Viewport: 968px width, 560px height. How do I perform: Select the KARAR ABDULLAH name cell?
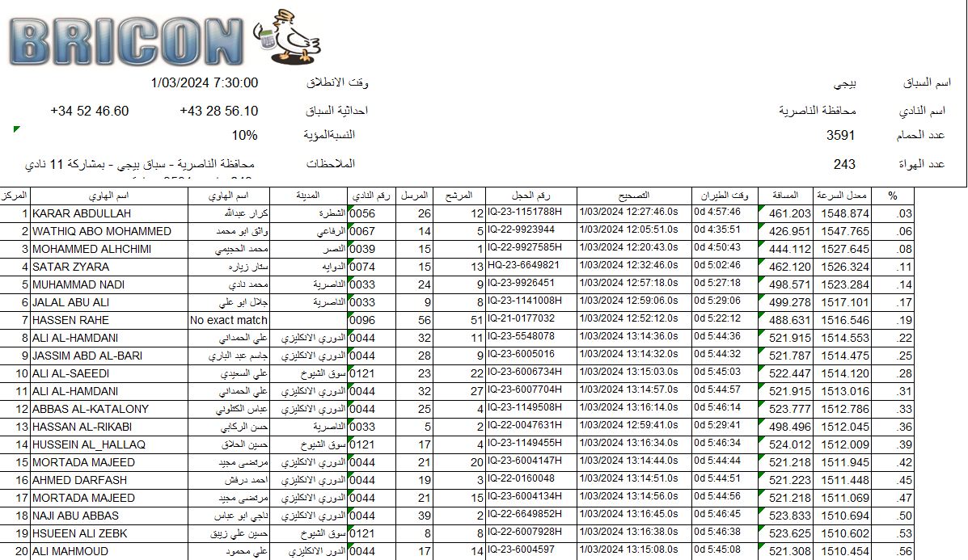click(x=81, y=213)
